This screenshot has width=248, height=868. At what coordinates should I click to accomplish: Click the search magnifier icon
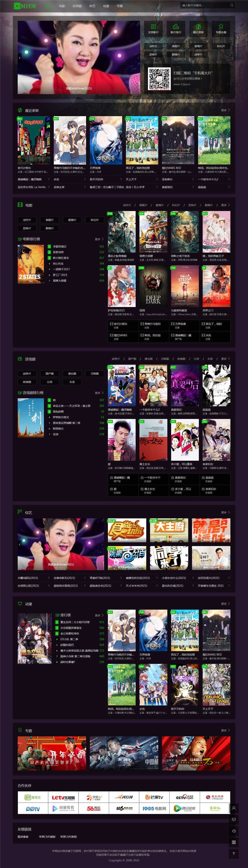tap(232, 6)
